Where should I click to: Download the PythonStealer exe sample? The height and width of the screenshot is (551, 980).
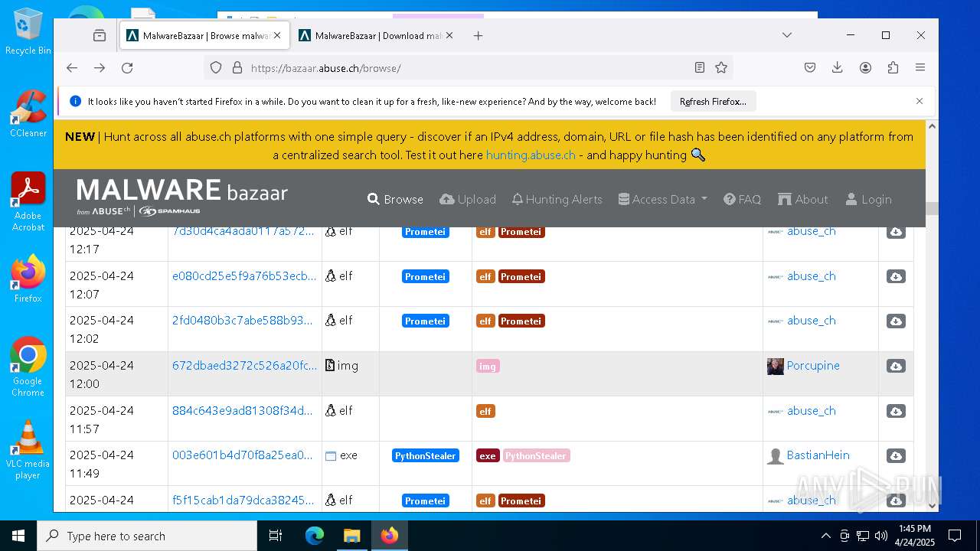(x=896, y=456)
